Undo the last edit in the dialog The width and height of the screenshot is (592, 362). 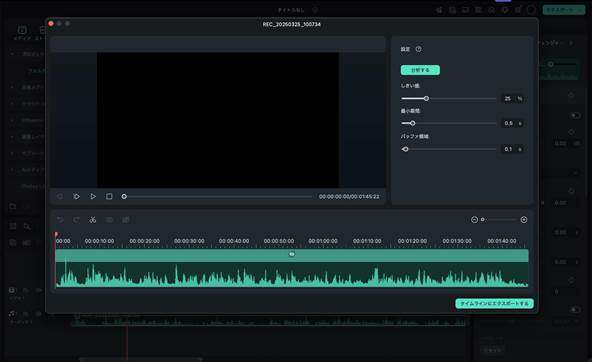pyautogui.click(x=60, y=220)
